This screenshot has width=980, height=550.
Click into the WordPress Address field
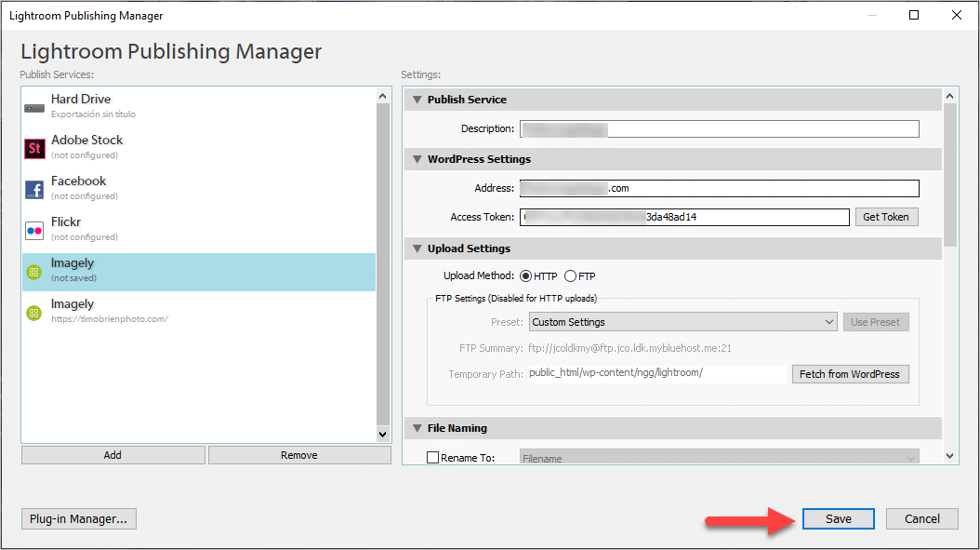click(x=720, y=188)
